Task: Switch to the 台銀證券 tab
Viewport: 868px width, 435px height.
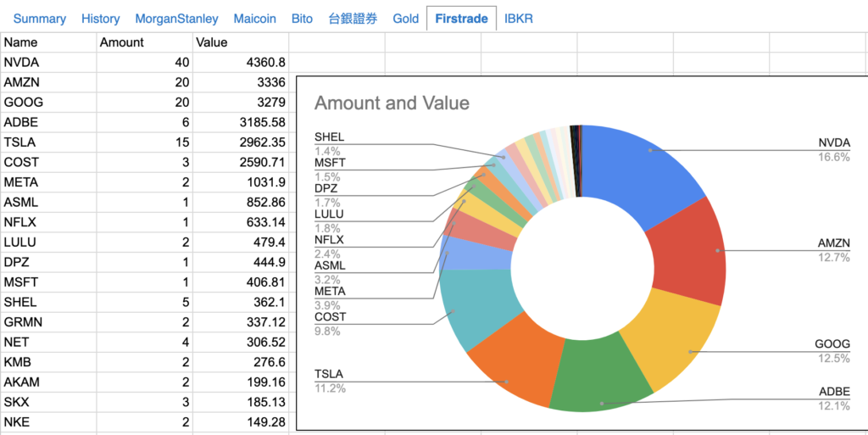Action: pyautogui.click(x=353, y=18)
